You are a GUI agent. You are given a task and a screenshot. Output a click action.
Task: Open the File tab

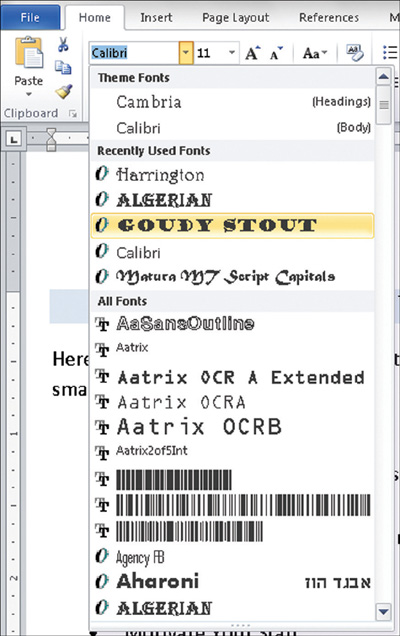(x=30, y=17)
